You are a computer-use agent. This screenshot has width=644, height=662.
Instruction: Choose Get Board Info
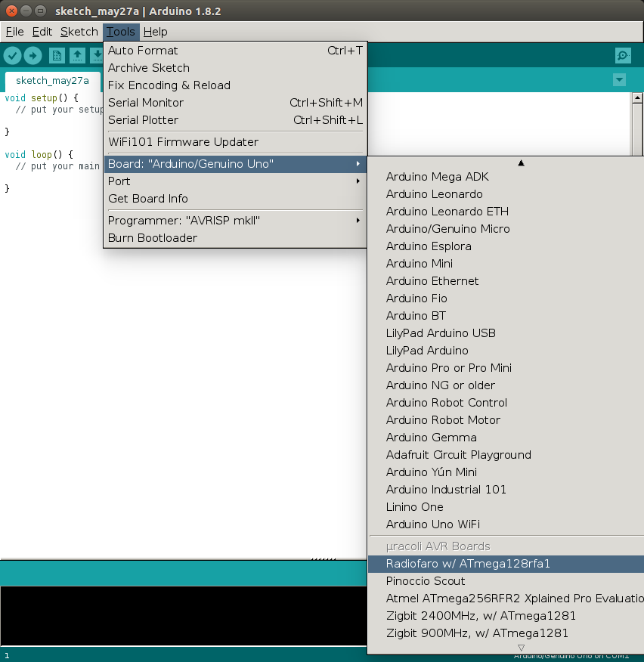pos(235,199)
